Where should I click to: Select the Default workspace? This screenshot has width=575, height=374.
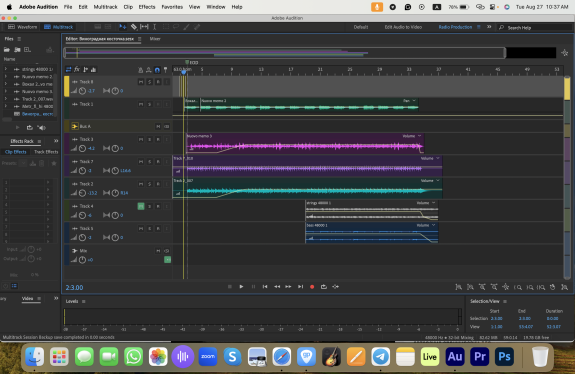point(361,27)
